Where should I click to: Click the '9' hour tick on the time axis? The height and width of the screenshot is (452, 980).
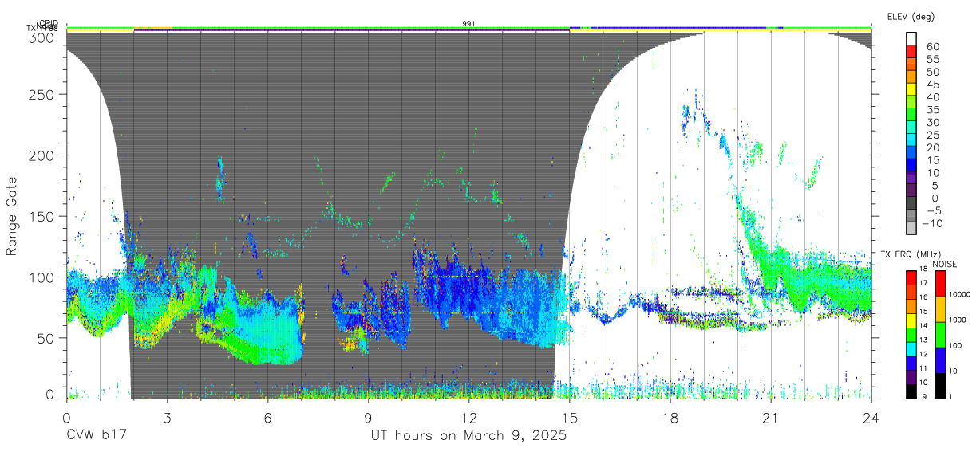tap(368, 417)
